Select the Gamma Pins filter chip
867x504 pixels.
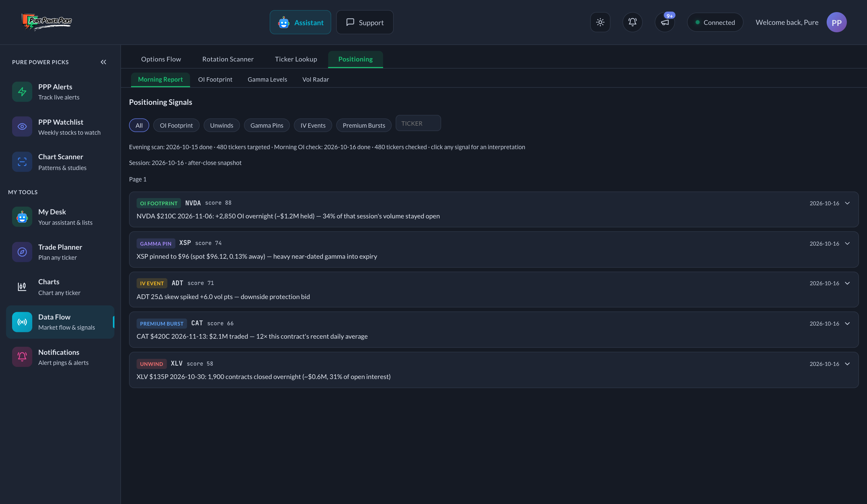[266, 125]
